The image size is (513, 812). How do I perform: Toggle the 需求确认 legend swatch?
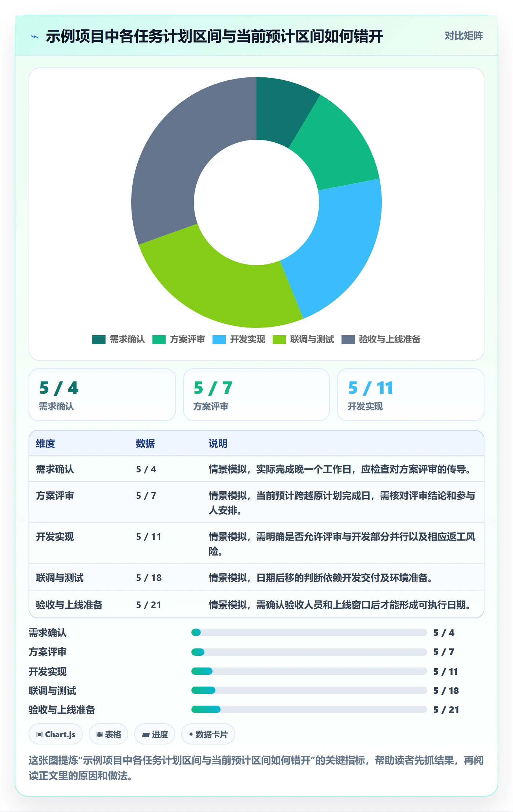tap(99, 340)
